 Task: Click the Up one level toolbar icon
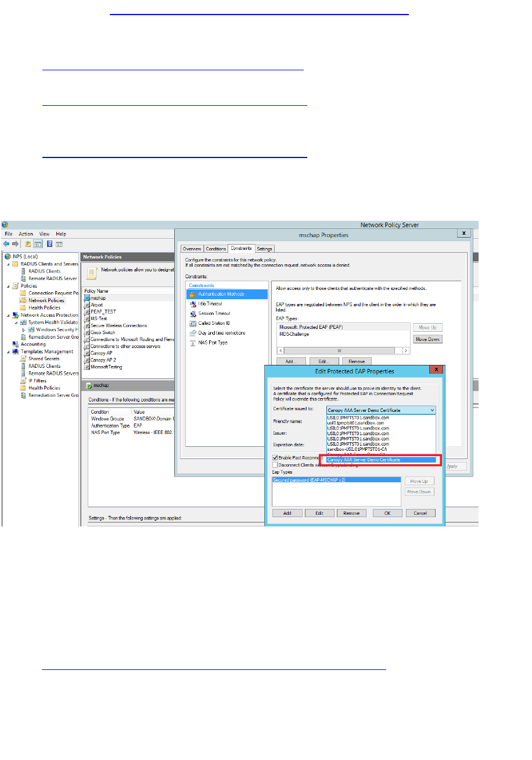27,244
